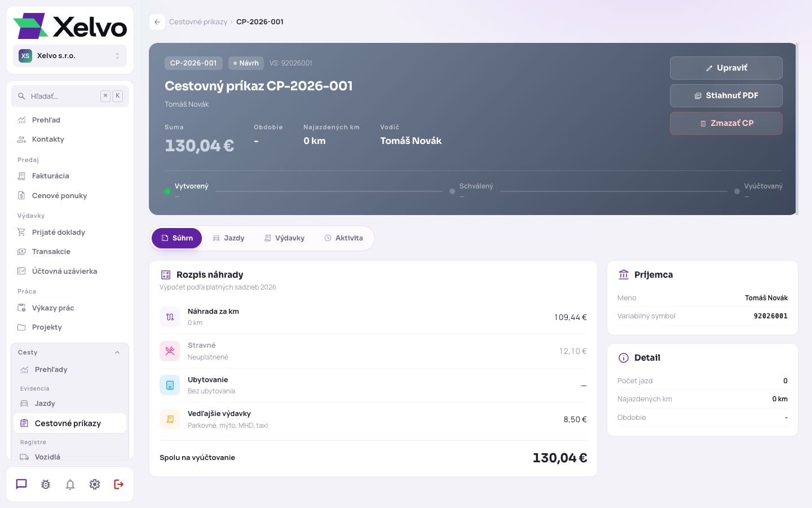
Task: Click the Upraviť button
Action: (x=726, y=68)
